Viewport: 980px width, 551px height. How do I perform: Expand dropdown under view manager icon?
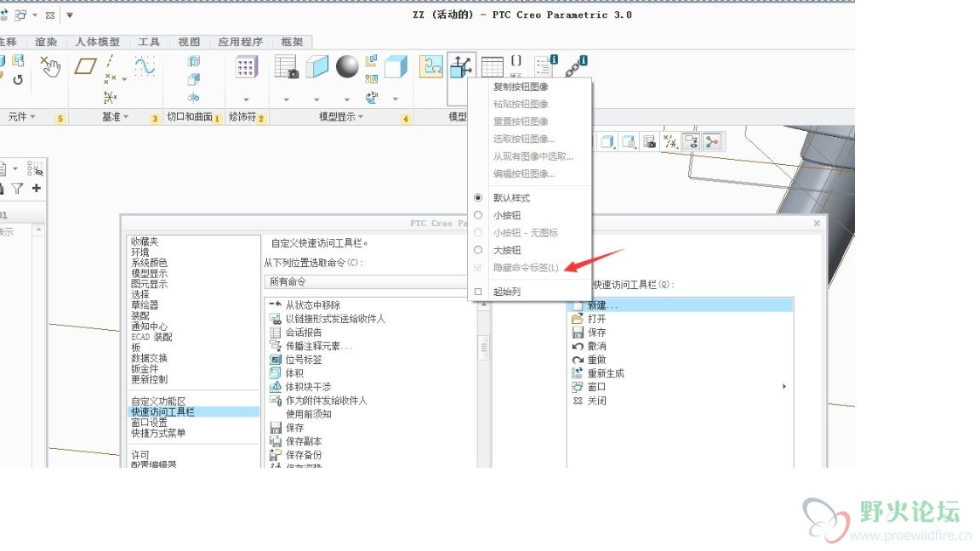tap(286, 99)
